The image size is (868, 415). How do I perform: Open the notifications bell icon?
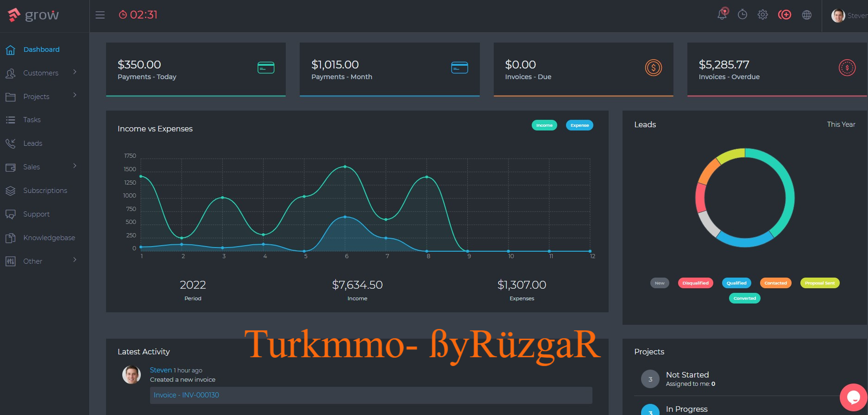(722, 14)
